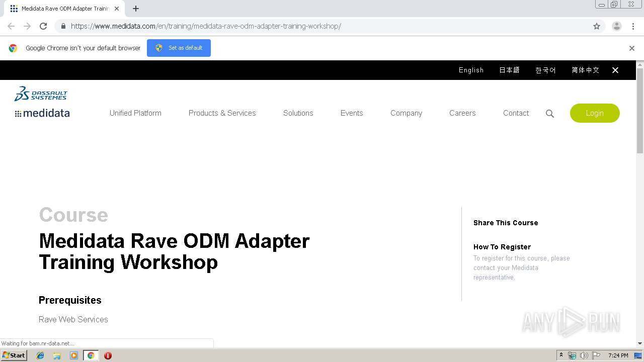Image resolution: width=644 pixels, height=362 pixels.
Task: Open the media player taskbar icon
Action: pos(74,355)
